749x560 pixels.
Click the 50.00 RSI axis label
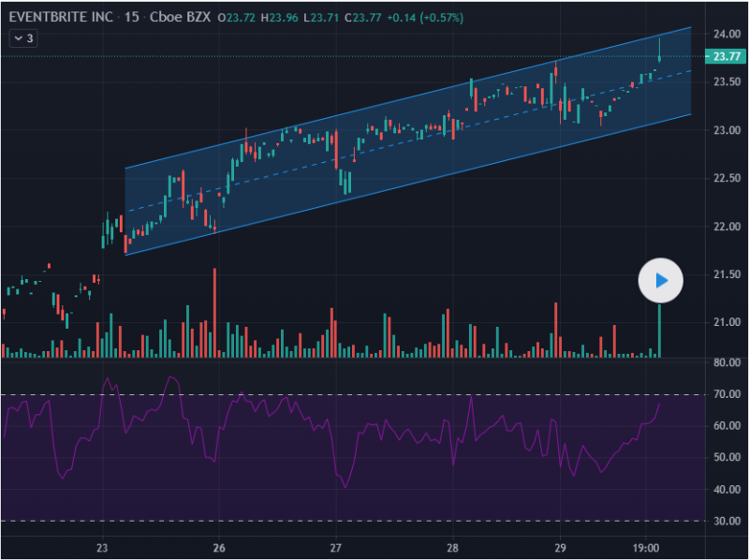pyautogui.click(x=727, y=458)
